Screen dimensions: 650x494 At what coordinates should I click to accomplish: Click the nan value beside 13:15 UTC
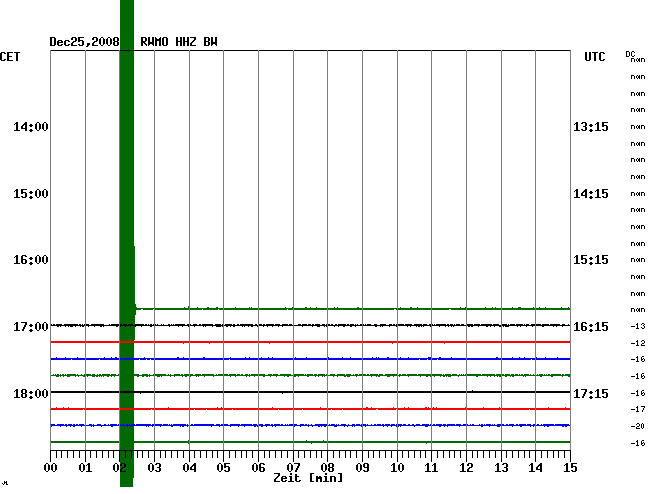point(638,127)
